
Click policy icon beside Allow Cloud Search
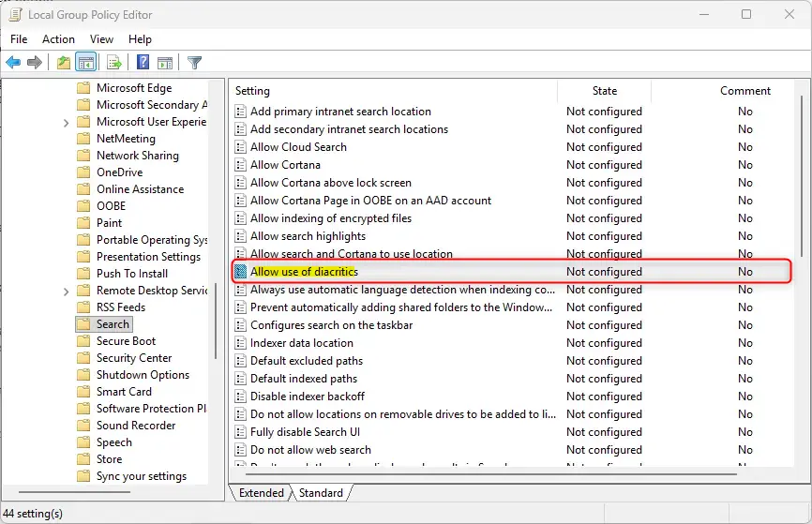(240, 147)
